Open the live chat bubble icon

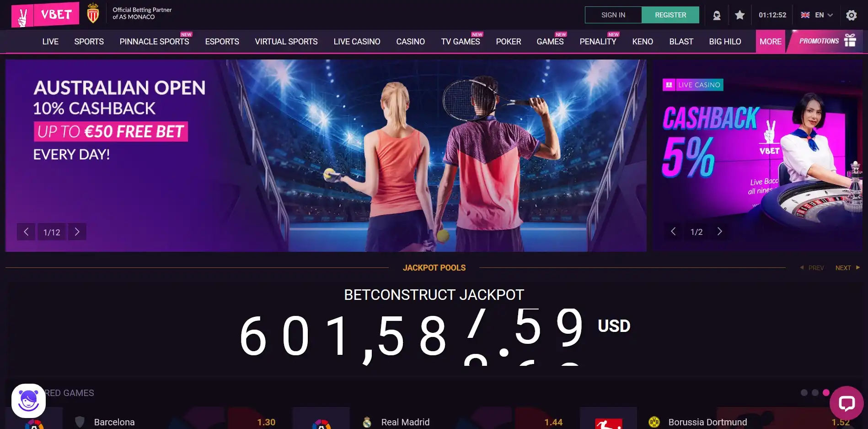847,403
